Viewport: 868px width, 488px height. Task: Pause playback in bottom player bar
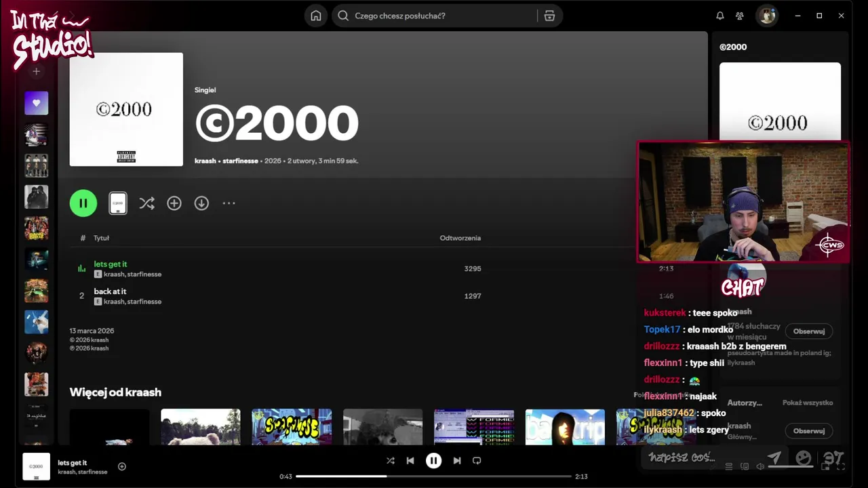coord(433,460)
